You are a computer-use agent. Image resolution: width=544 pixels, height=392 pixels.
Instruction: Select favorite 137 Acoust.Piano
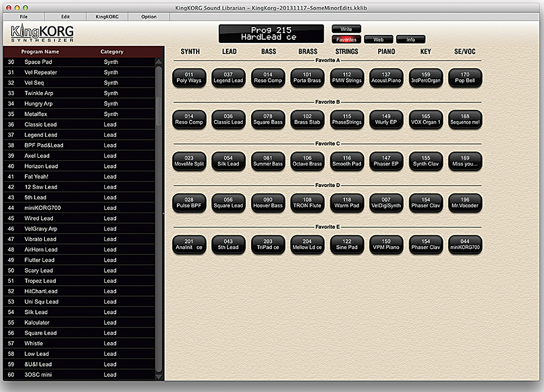point(386,78)
